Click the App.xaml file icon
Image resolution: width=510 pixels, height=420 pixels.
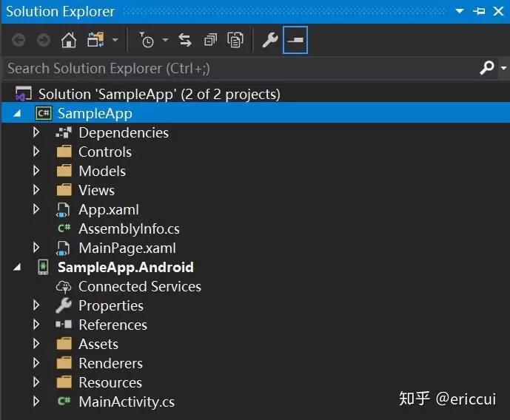coord(63,210)
